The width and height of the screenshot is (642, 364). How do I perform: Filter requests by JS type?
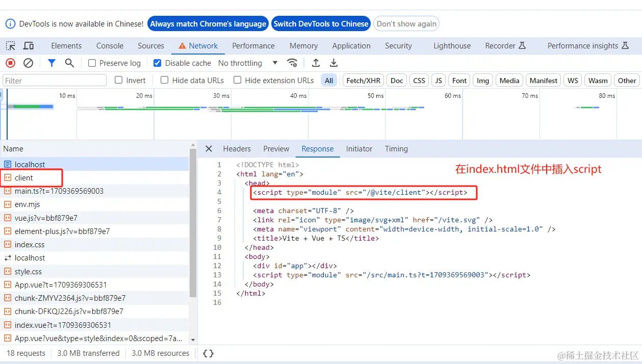tap(439, 81)
